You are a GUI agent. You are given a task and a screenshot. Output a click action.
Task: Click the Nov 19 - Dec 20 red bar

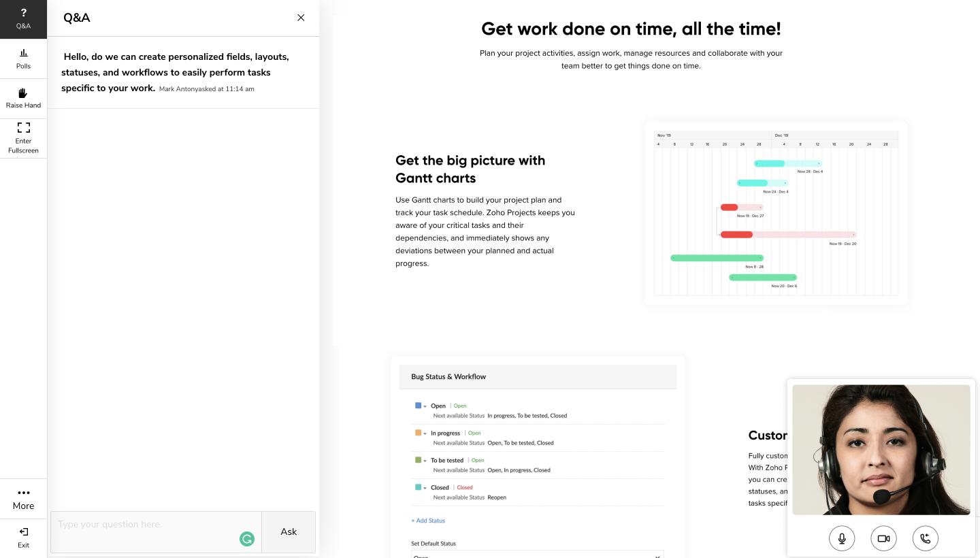[x=788, y=235]
